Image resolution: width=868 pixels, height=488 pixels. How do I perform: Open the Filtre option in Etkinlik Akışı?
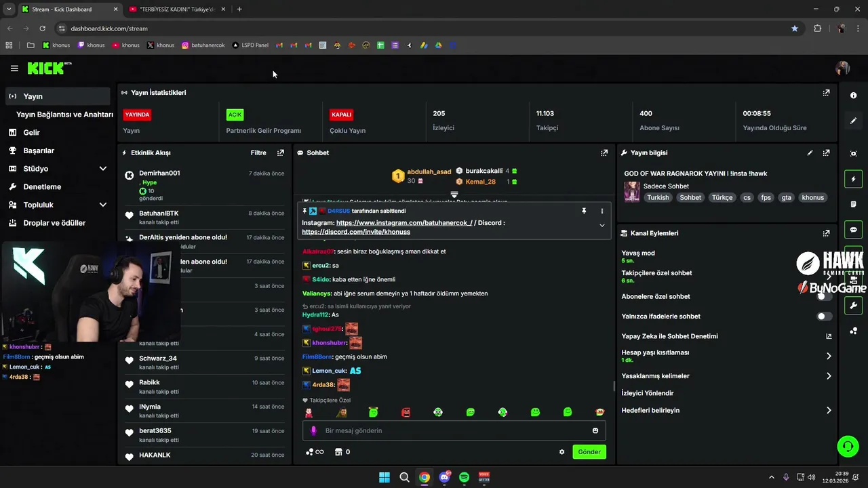click(258, 153)
